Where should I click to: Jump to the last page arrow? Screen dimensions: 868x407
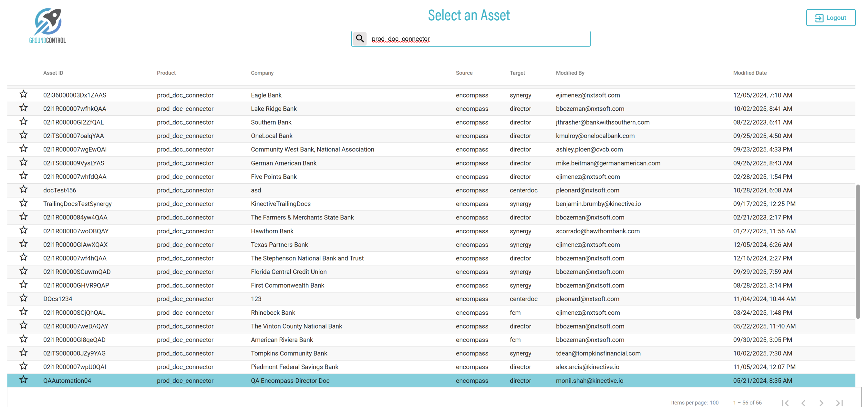tap(839, 402)
